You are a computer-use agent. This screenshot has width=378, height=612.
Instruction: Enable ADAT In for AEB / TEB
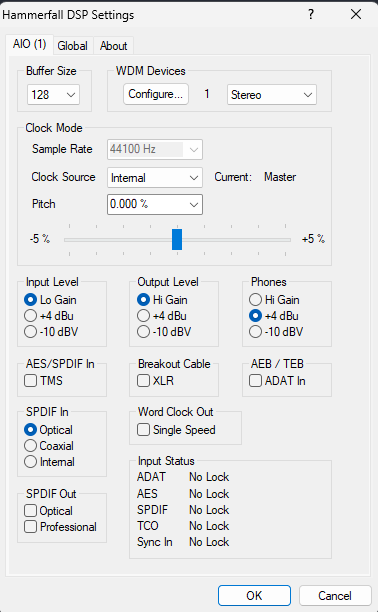[277, 381]
